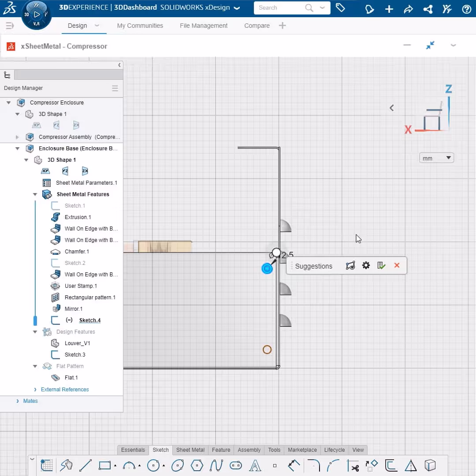This screenshot has width=476, height=476.
Task: Open Sheet Metal toolbar tab
Action: (190, 450)
